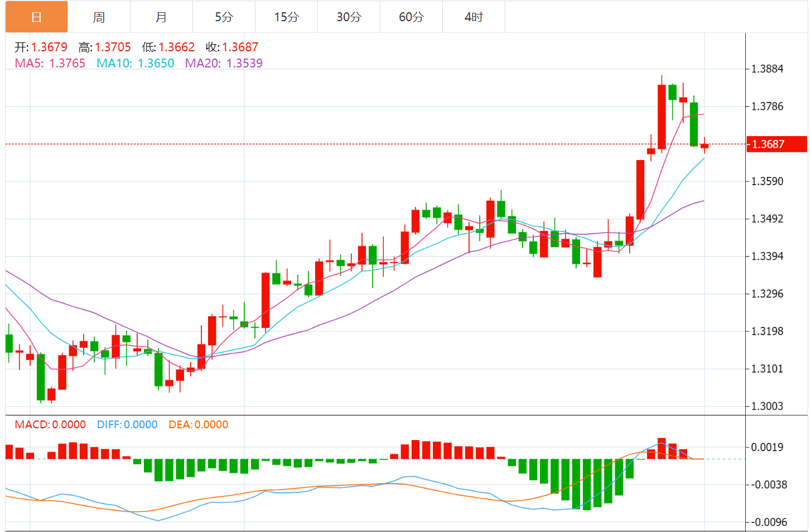Choose the 15分 interval tab

click(x=286, y=17)
